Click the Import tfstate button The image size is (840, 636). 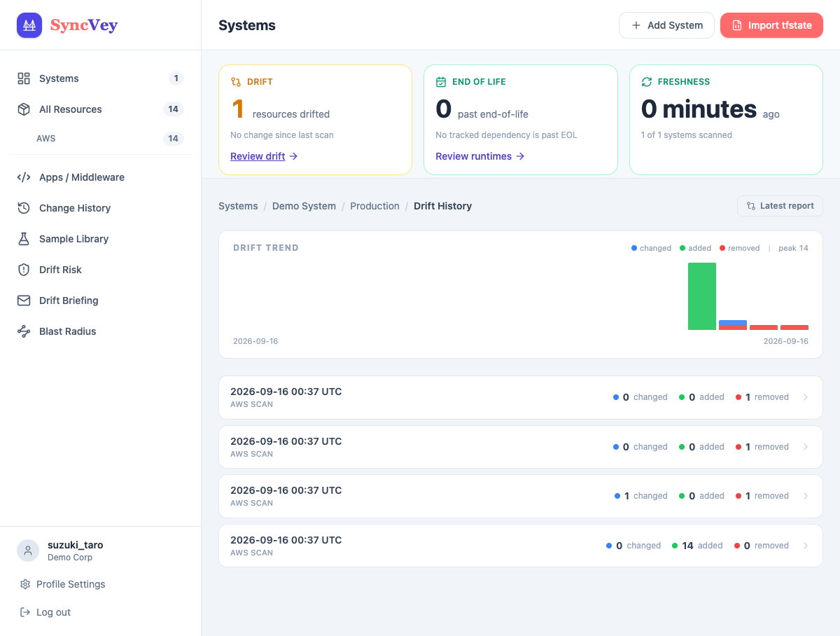pos(771,25)
